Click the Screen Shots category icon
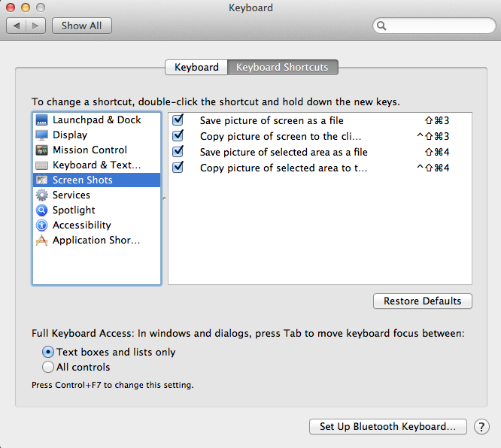The height and width of the screenshot is (448, 501). point(41,180)
